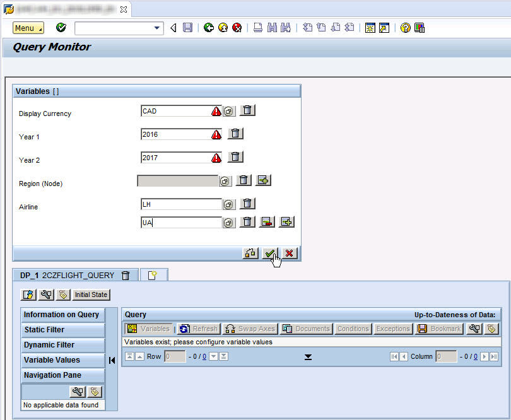Refresh the query data

(x=199, y=329)
